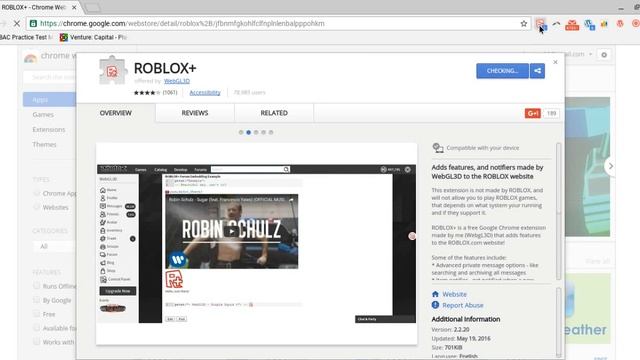640x360 pixels.
Task: Click the new tab button
Action: click(x=93, y=7)
